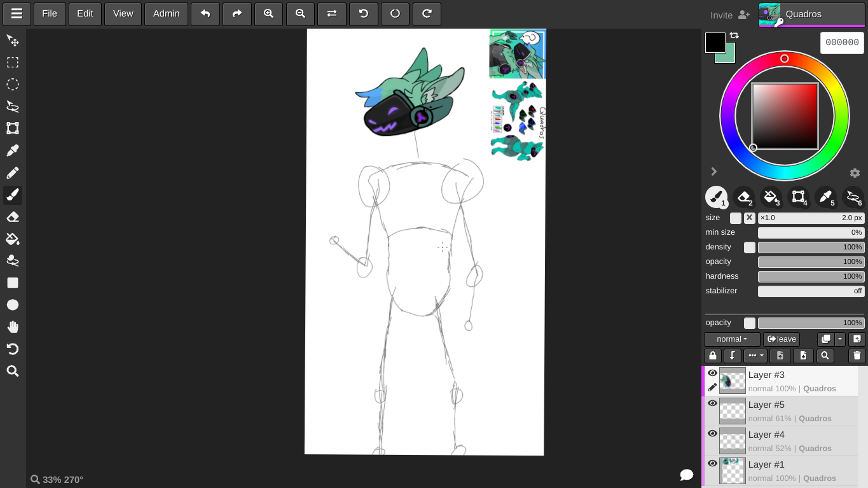Open the normal blend mode dropdown
Screen dimensions: 868x488
[732, 339]
